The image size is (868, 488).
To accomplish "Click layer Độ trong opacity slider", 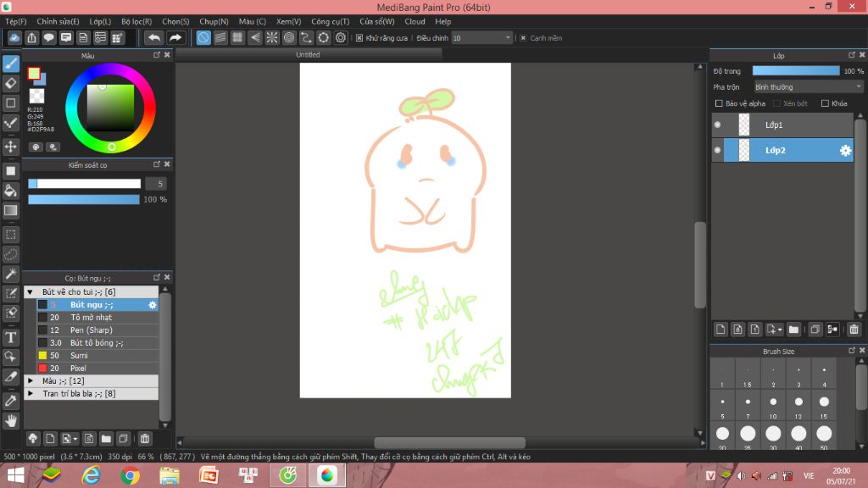I will coord(796,71).
